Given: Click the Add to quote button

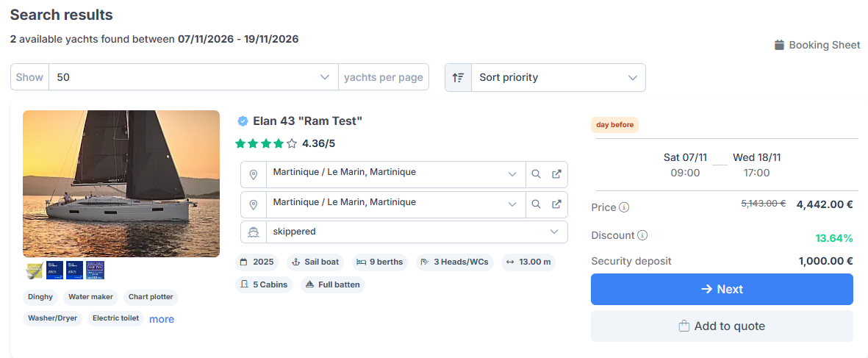Looking at the screenshot, I should click(x=722, y=326).
